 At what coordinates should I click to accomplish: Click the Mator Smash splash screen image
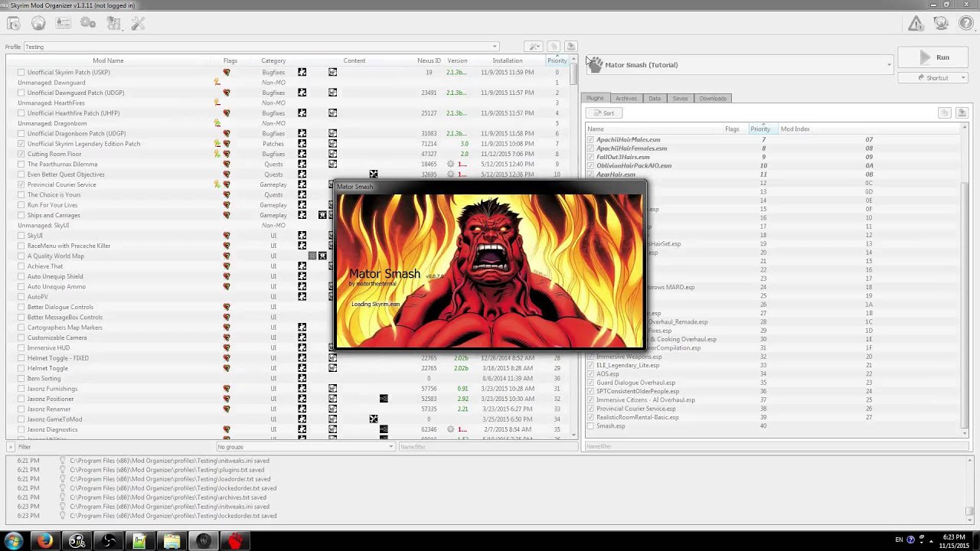(x=490, y=270)
